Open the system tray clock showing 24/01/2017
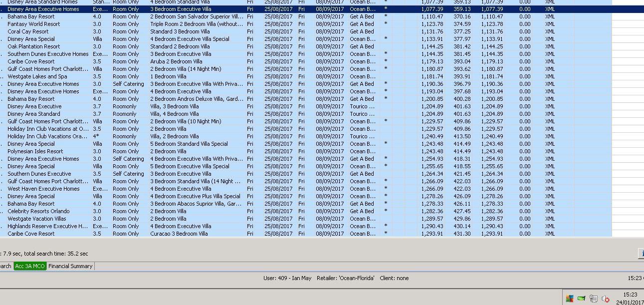The width and height of the screenshot is (644, 305). pyautogui.click(x=630, y=299)
